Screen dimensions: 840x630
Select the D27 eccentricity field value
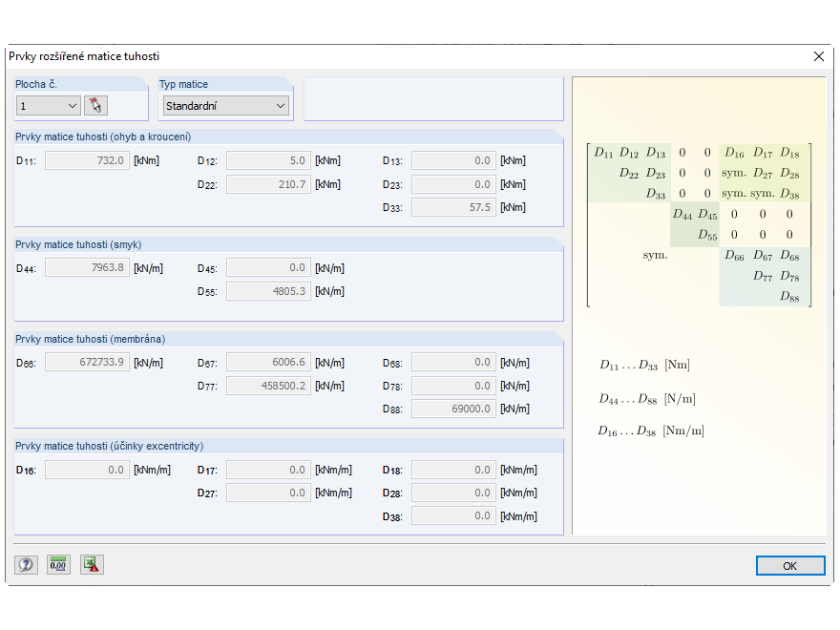(268, 493)
